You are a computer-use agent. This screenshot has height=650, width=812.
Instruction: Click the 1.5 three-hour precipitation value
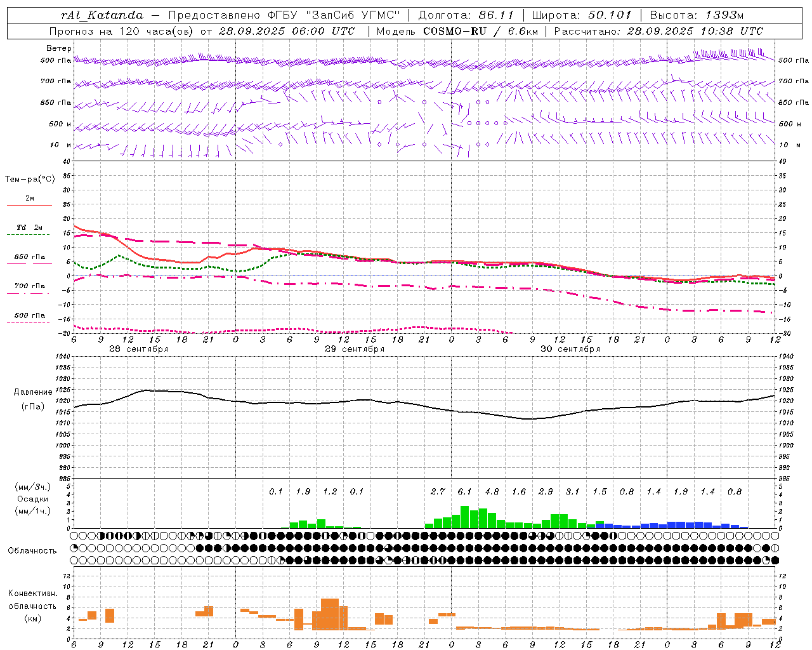coord(599,492)
